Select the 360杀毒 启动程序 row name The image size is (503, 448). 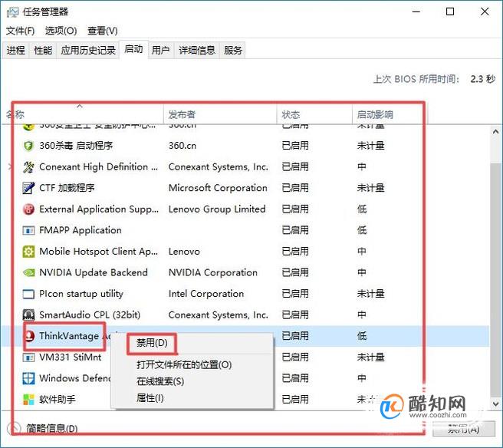click(x=76, y=146)
